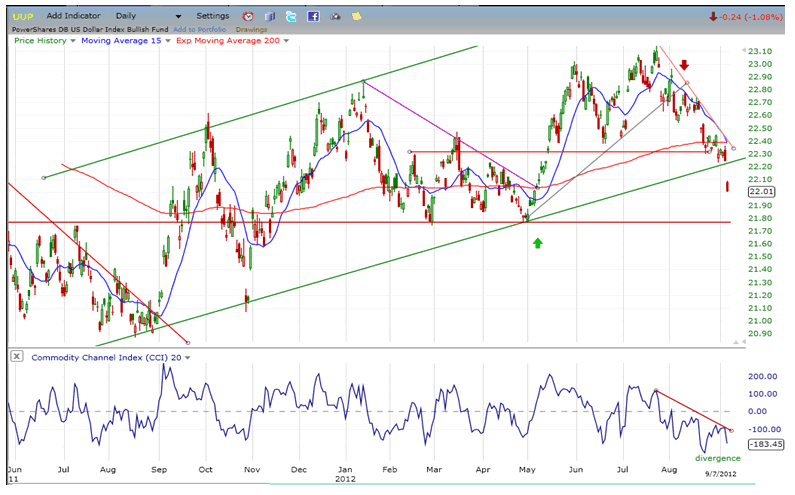Open the Settings menu
The width and height of the screenshot is (795, 495).
(212, 17)
